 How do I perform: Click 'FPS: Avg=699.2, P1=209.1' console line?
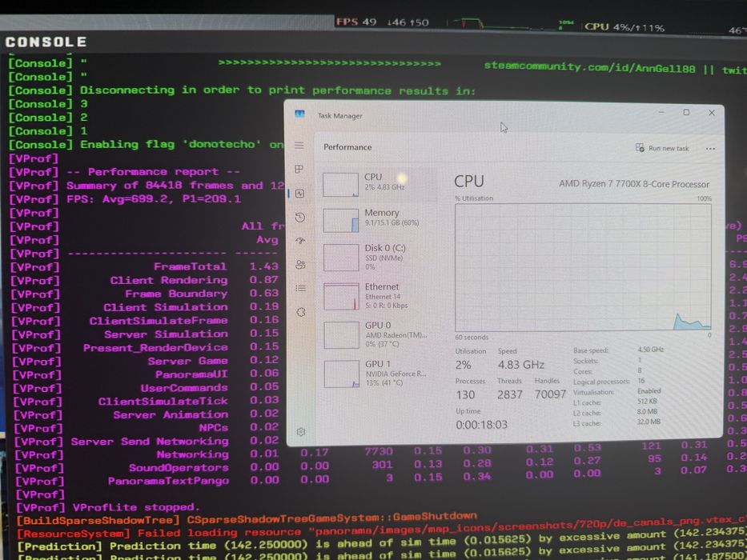[154, 198]
